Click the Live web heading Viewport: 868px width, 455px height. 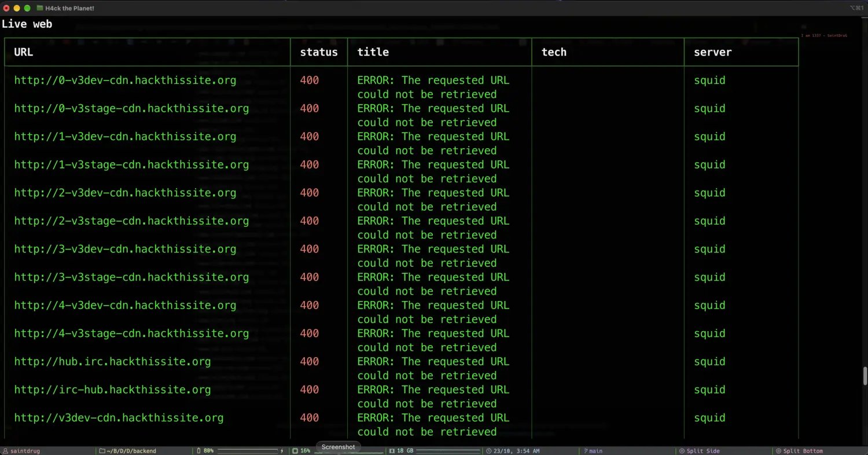click(27, 24)
